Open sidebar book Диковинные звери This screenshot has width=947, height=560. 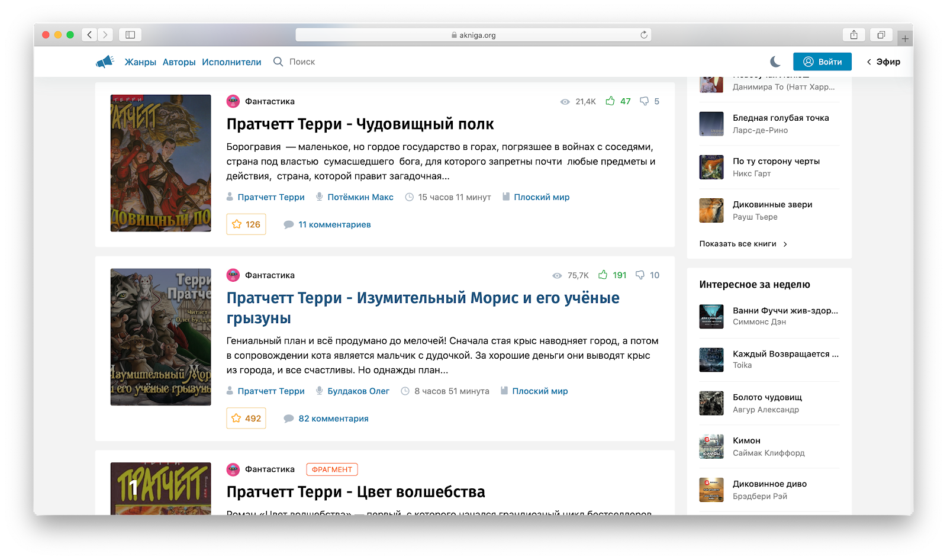pos(772,204)
